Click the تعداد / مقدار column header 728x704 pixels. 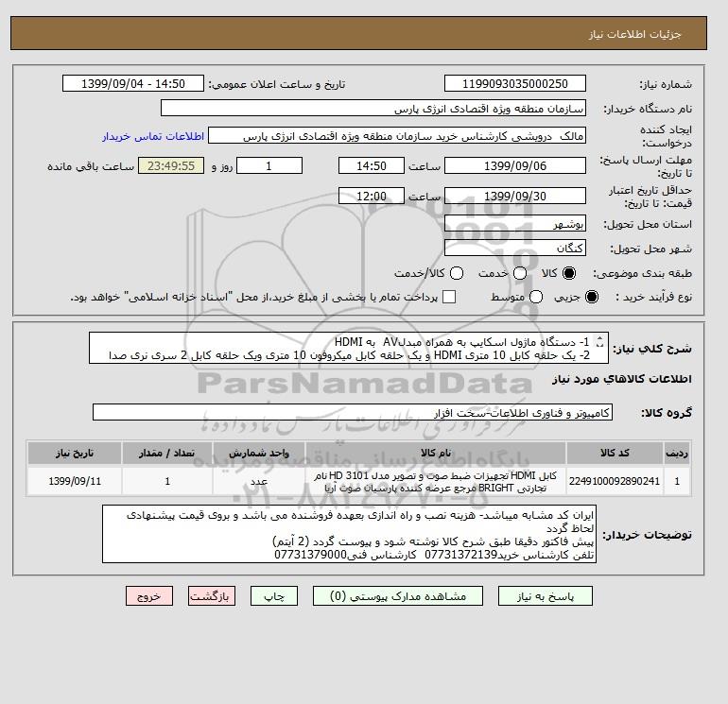[167, 453]
